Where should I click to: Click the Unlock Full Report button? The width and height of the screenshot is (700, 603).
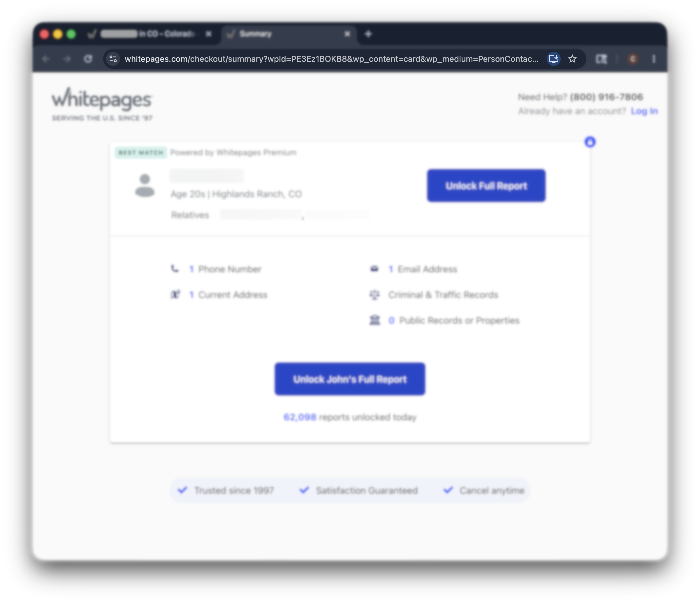click(486, 186)
